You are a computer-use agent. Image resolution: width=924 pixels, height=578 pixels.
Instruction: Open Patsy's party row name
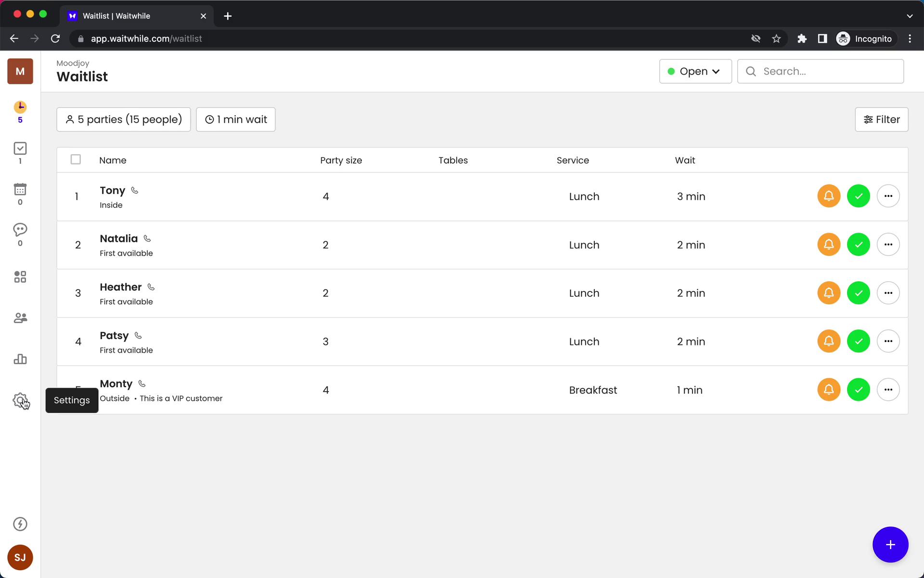(114, 336)
